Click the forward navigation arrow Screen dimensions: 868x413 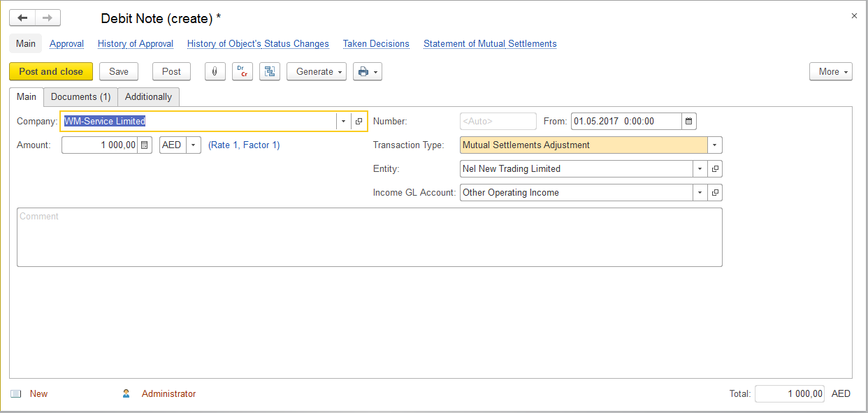(48, 18)
